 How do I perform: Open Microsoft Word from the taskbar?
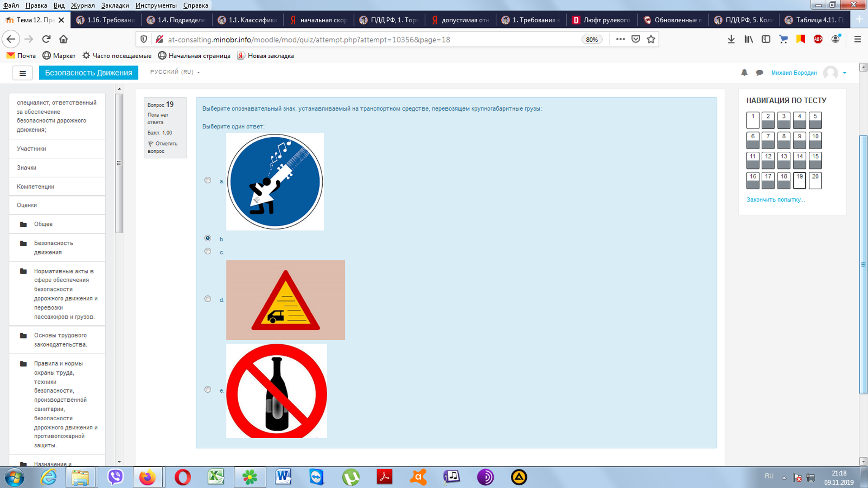pyautogui.click(x=283, y=477)
